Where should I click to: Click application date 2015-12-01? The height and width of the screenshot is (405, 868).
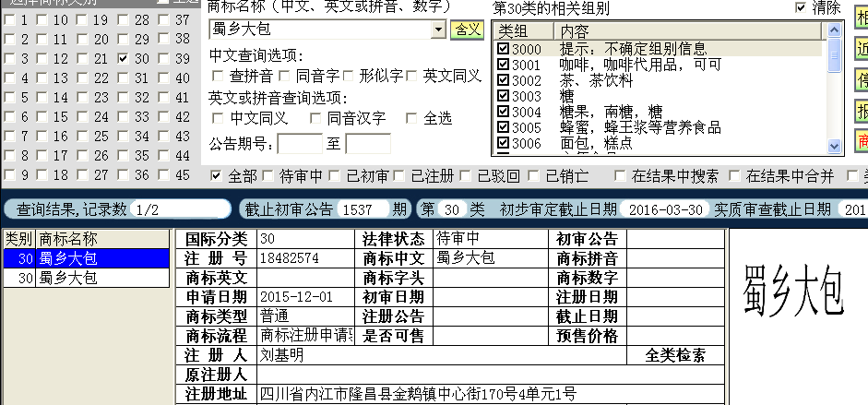tap(296, 297)
